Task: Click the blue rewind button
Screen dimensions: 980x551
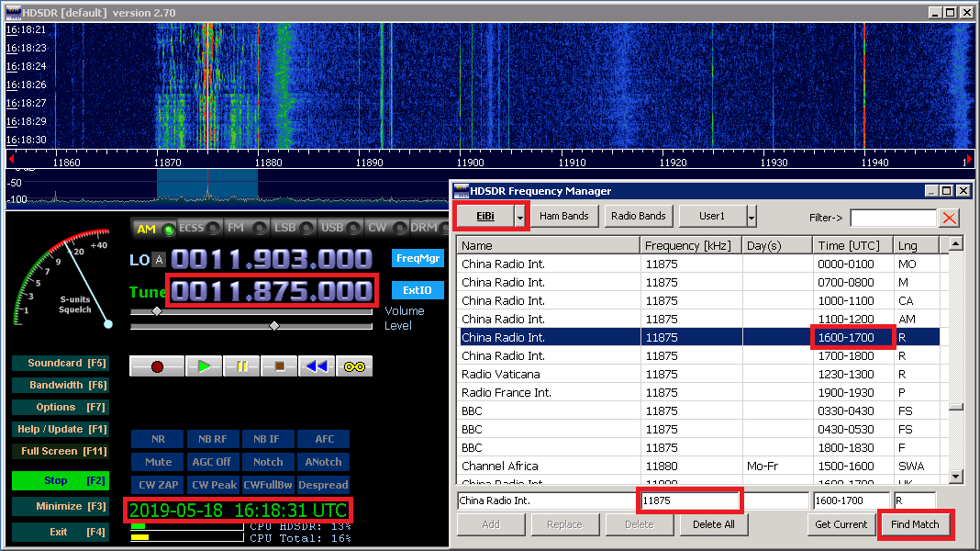Action: 317,366
